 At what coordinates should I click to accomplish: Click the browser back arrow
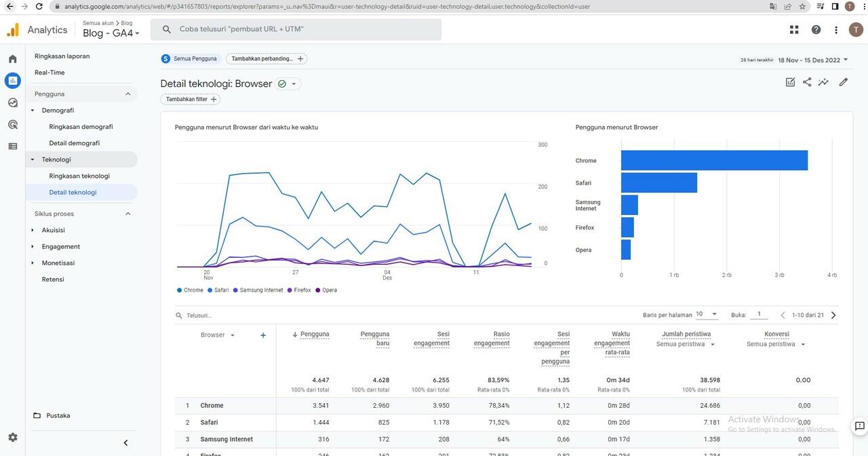[9, 6]
